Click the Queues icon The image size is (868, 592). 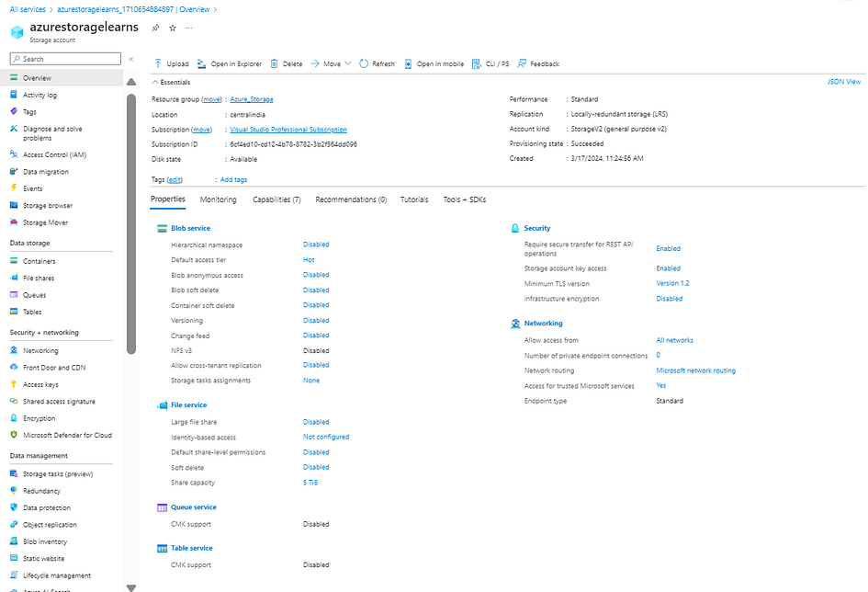pos(14,294)
